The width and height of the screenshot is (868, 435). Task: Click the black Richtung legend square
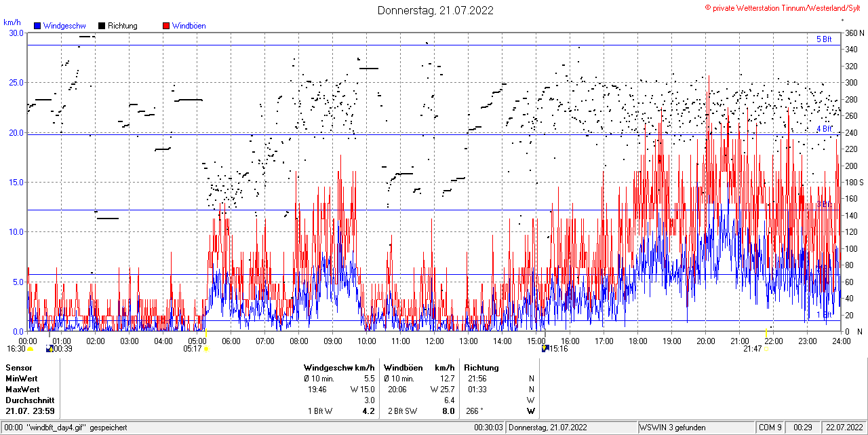(102, 26)
